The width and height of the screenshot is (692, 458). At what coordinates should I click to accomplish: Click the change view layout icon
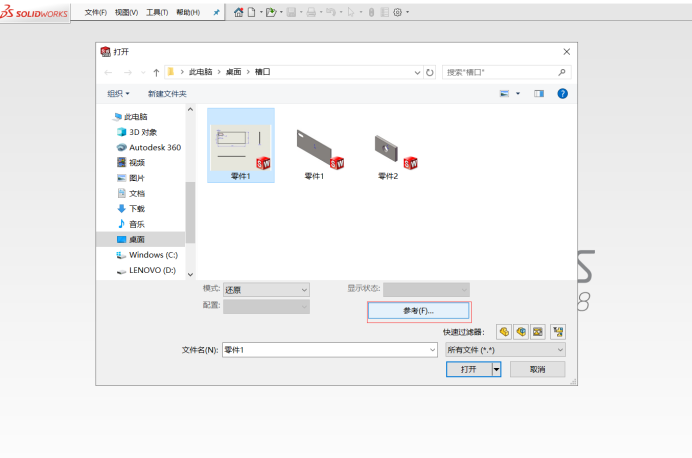click(x=504, y=94)
